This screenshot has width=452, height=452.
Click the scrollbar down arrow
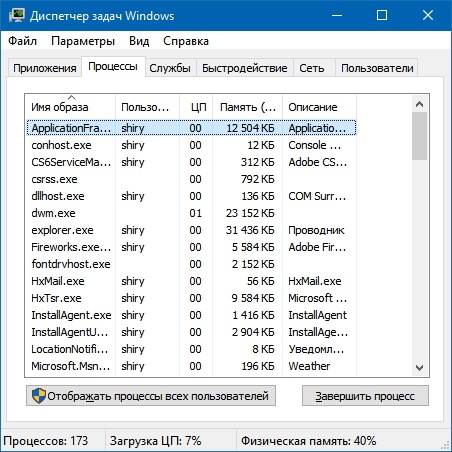coord(419,368)
